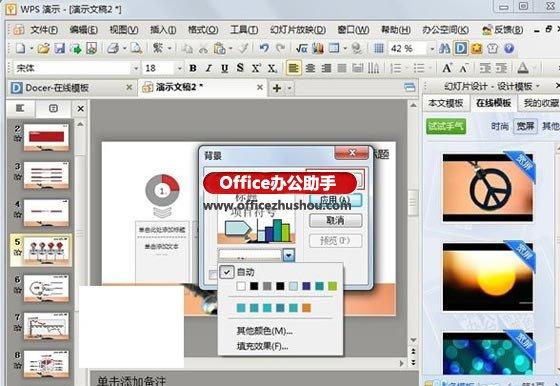Click the Format Painter brush icon
The width and height of the screenshot is (560, 386).
pos(243,48)
